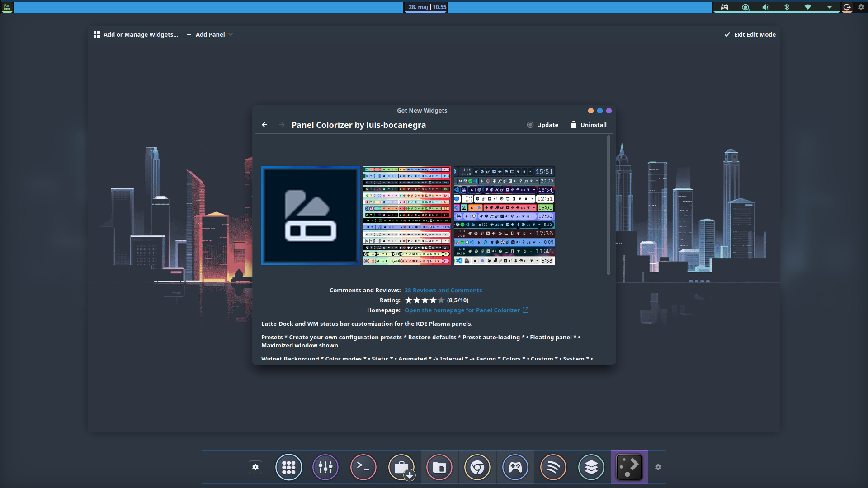868x488 pixels.
Task: Open the colorful panels screenshot thumbnail
Action: click(x=407, y=216)
